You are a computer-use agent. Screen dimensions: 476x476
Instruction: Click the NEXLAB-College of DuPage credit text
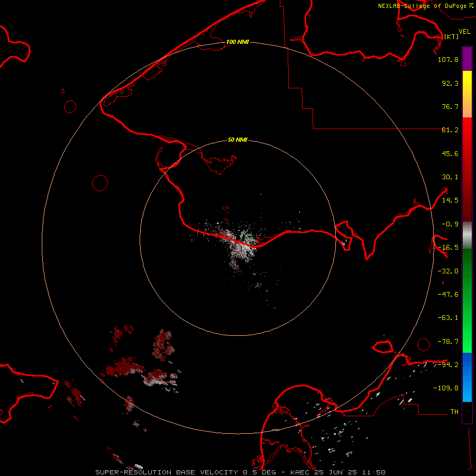click(x=425, y=6)
